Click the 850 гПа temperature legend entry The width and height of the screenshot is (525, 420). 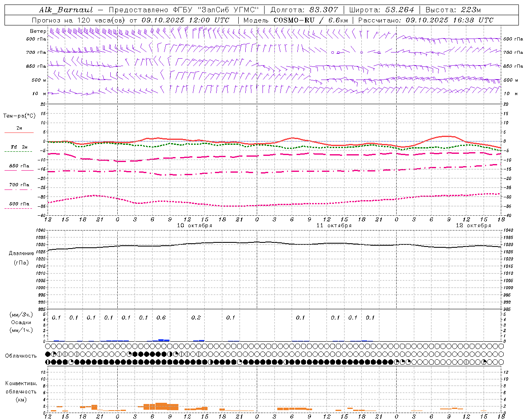(x=19, y=166)
